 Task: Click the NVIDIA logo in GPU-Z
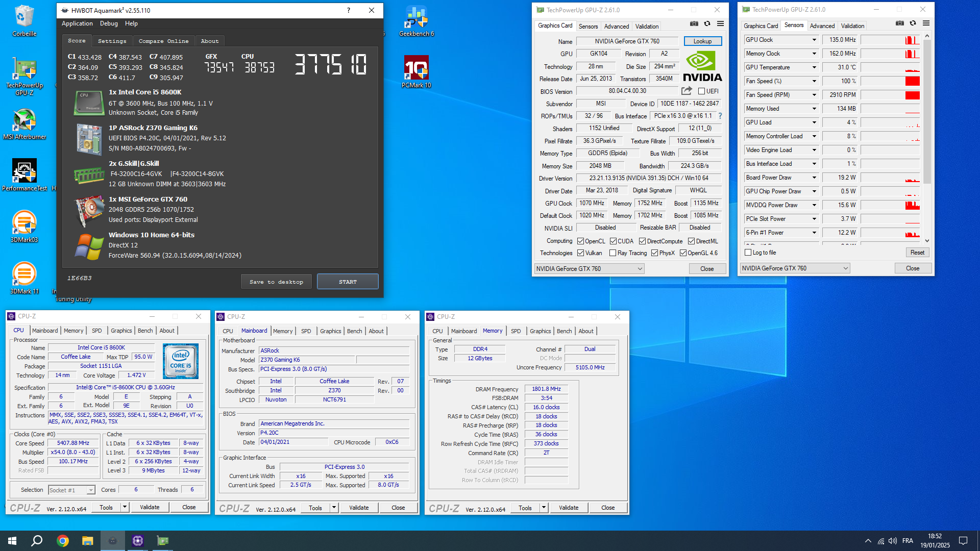[x=702, y=66]
